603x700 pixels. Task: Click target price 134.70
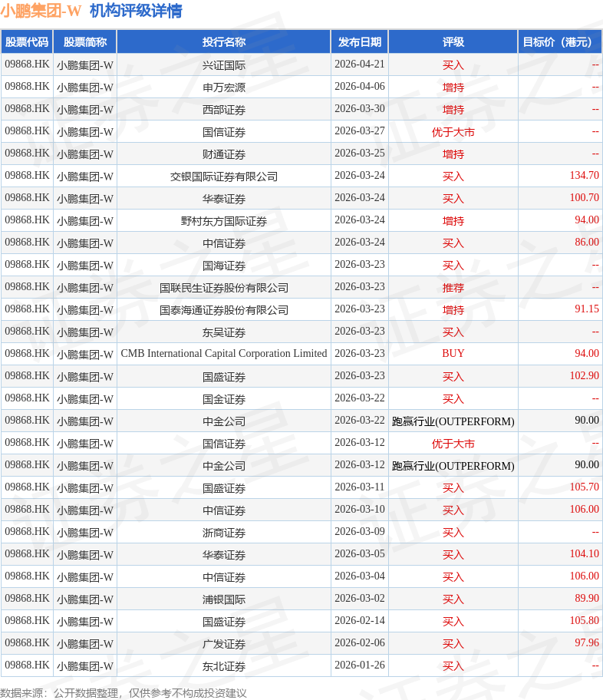click(x=585, y=176)
